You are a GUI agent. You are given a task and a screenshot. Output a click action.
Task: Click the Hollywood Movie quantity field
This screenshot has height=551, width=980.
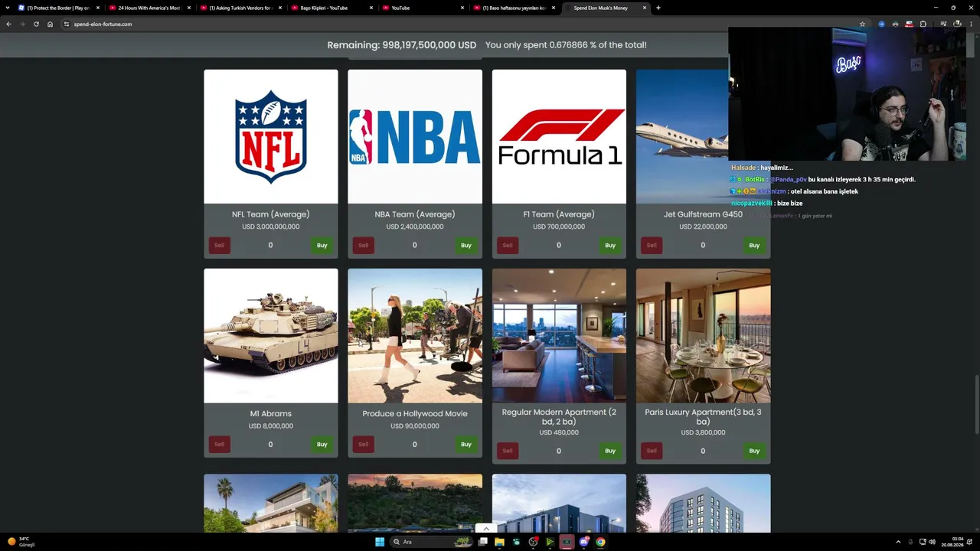pyautogui.click(x=415, y=445)
